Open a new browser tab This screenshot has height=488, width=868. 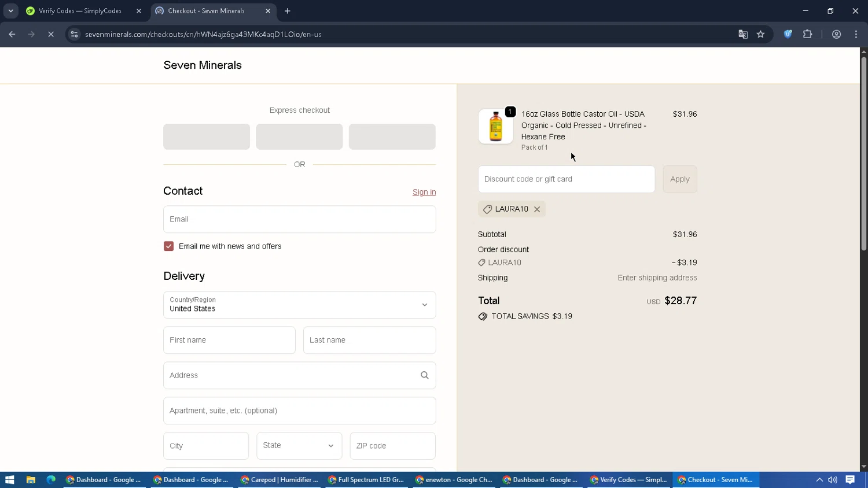pyautogui.click(x=288, y=11)
